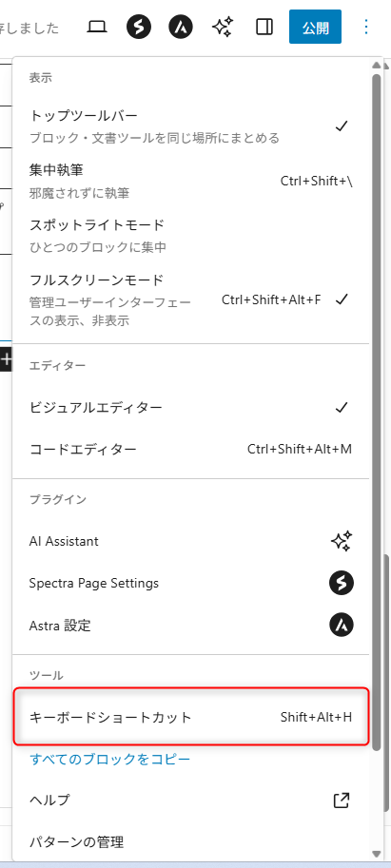Open キーボードショートカット menu item
391x868 pixels.
190,718
